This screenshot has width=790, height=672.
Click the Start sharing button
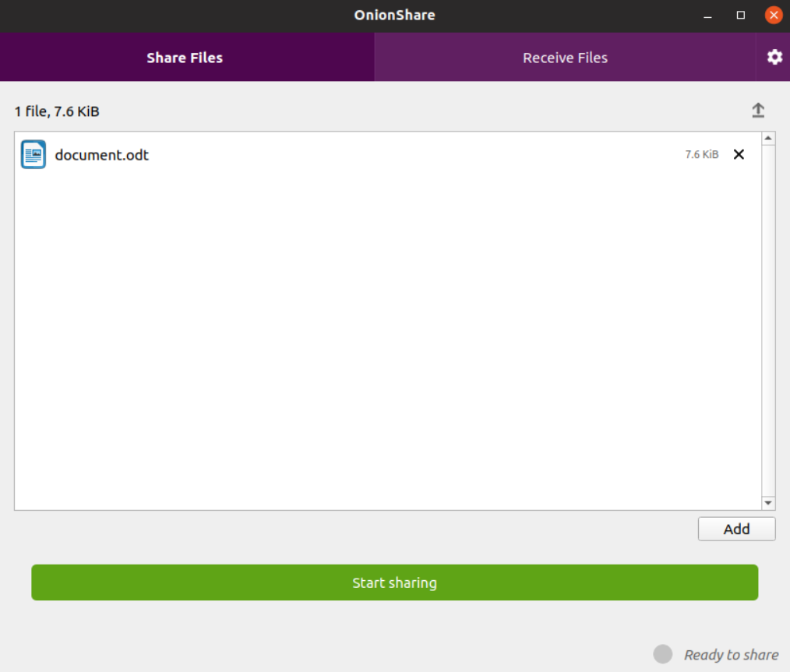tap(394, 582)
